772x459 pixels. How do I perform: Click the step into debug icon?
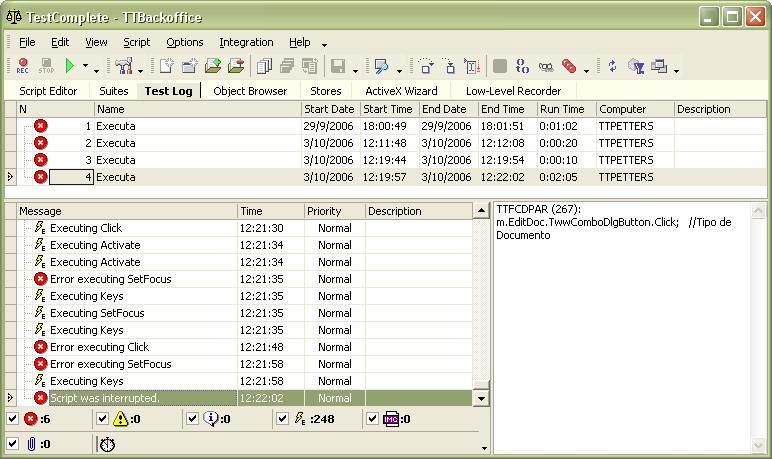click(450, 66)
